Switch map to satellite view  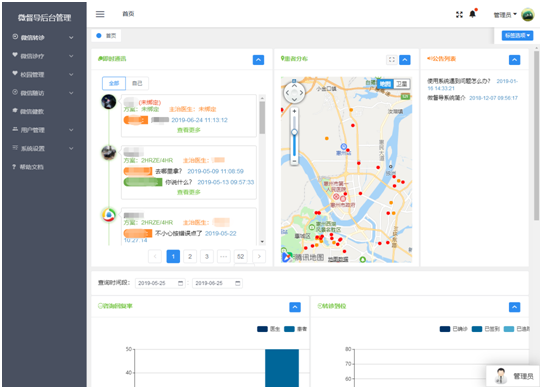[x=401, y=84]
